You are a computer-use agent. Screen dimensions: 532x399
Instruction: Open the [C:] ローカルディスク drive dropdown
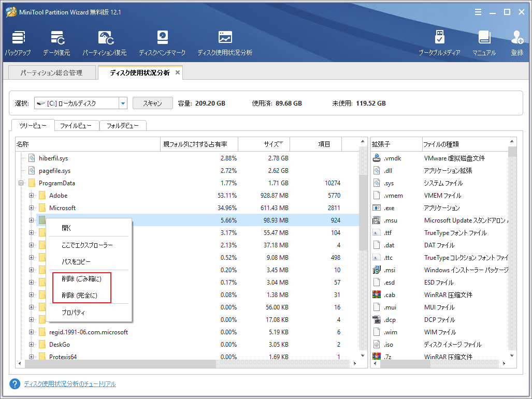(123, 103)
